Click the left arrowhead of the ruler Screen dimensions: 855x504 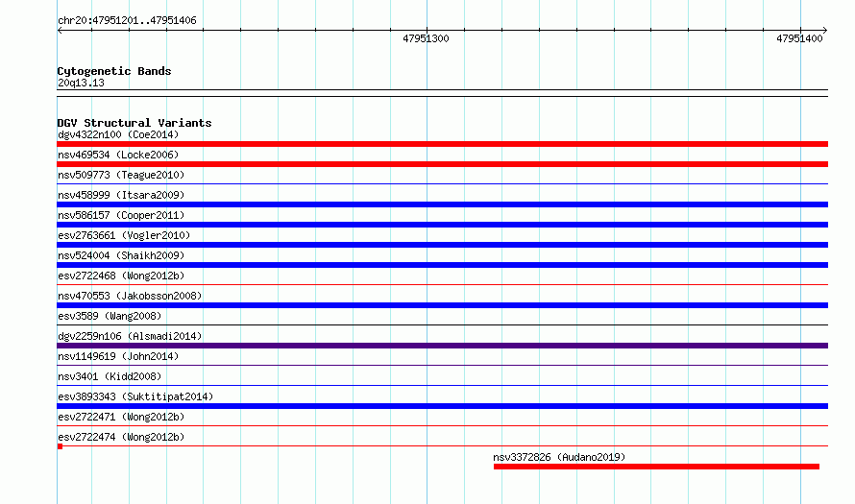click(x=60, y=31)
